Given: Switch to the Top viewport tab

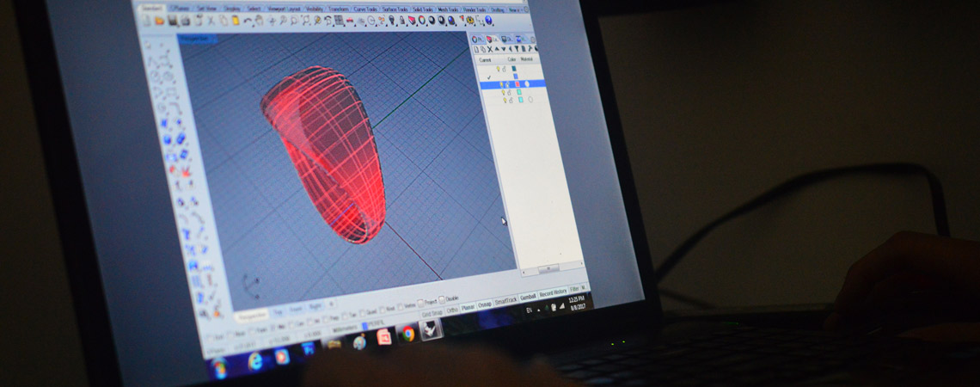Looking at the screenshot, I should point(278,312).
